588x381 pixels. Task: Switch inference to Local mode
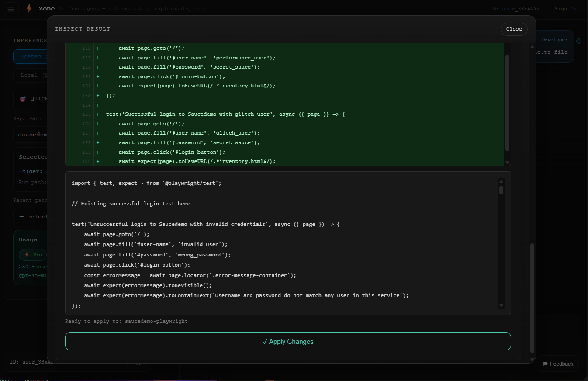click(x=30, y=75)
